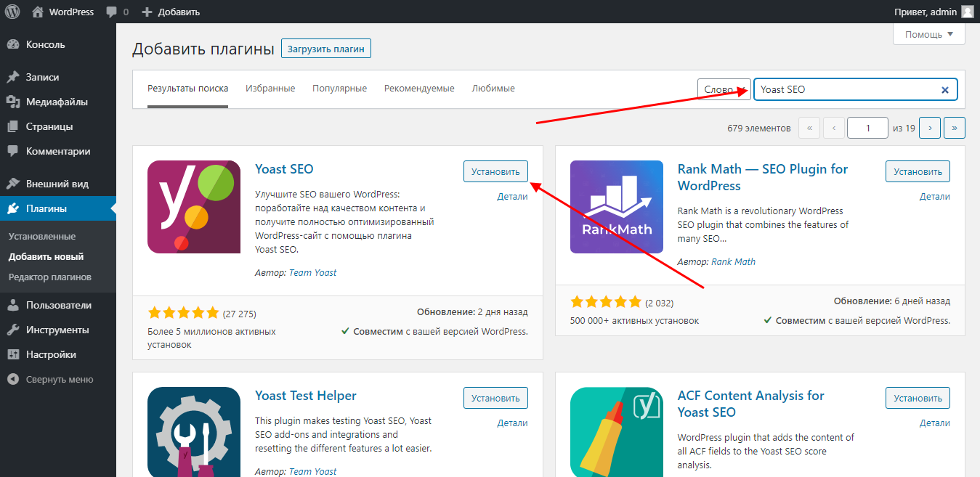This screenshot has width=980, height=477.
Task: Click the Загрузить плагин button
Action: point(325,48)
